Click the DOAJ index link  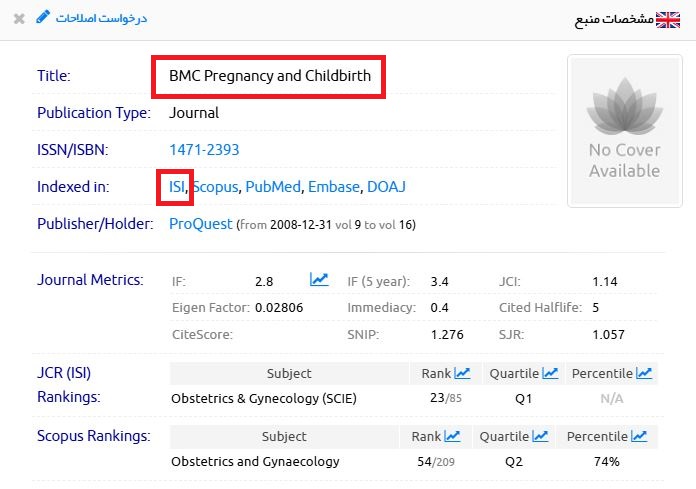386,187
